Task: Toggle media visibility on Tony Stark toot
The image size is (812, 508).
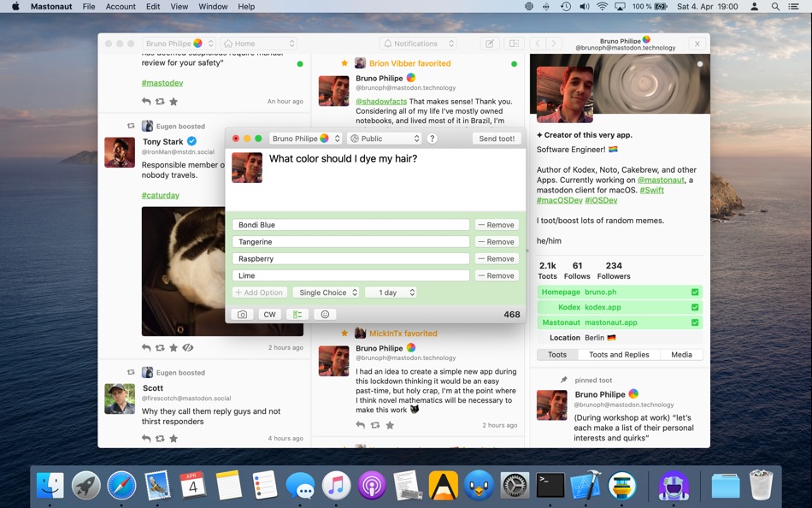Action: (x=188, y=348)
